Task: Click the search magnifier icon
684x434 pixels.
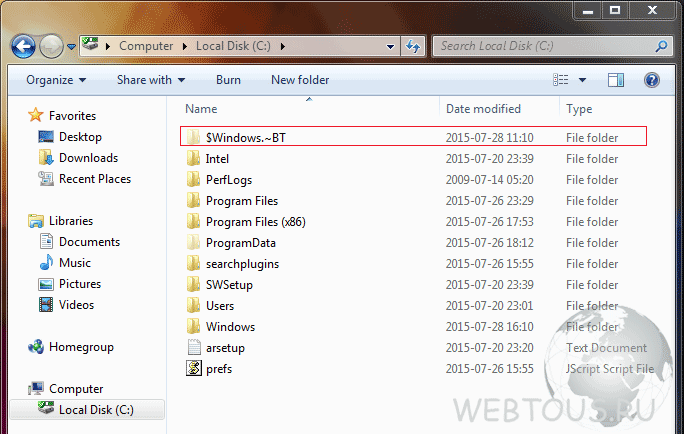Action: (661, 46)
